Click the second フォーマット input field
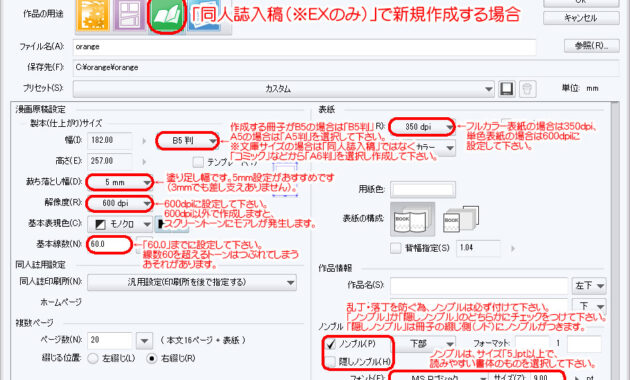The width and height of the screenshot is (630, 380). 584,344
